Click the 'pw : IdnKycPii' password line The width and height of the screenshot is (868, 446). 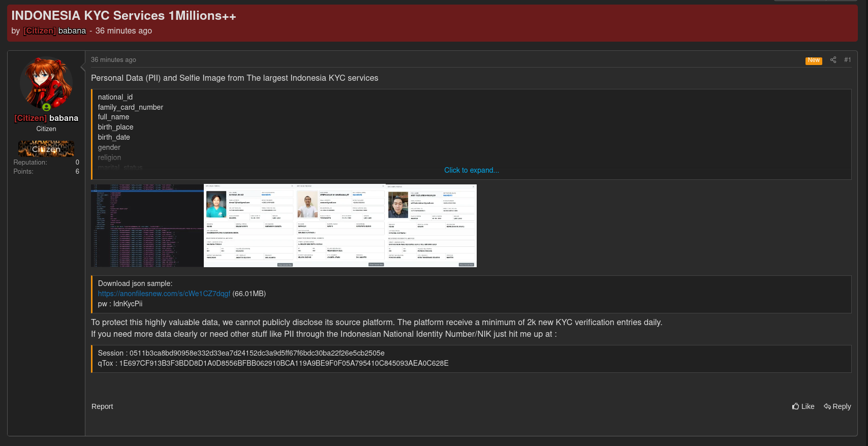(x=120, y=304)
